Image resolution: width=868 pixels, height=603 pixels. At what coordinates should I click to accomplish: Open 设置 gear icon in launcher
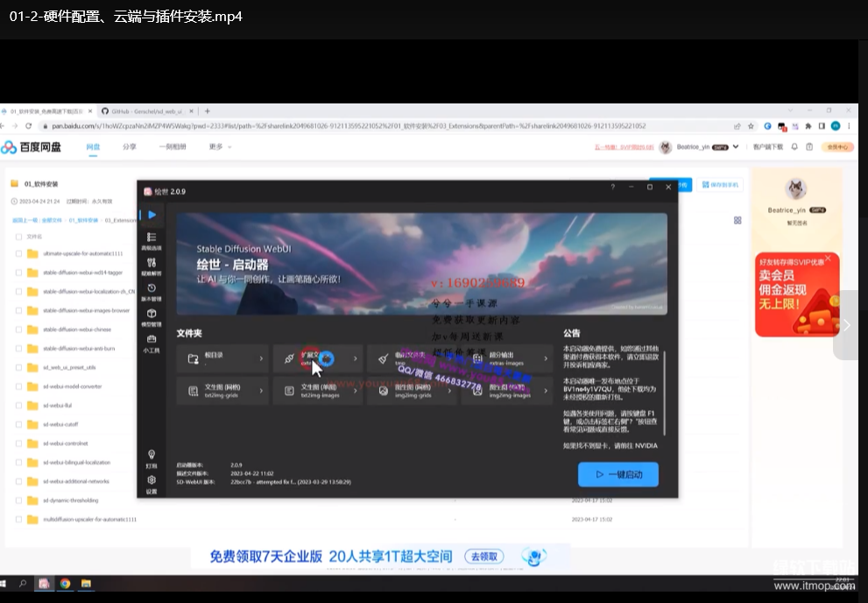tap(152, 484)
